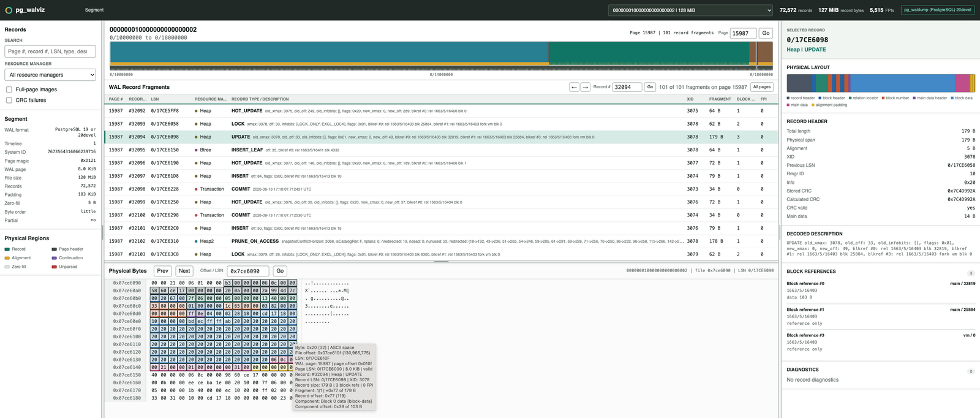Focus the Records search input
Viewport: 980px width, 418px height.
click(50, 51)
